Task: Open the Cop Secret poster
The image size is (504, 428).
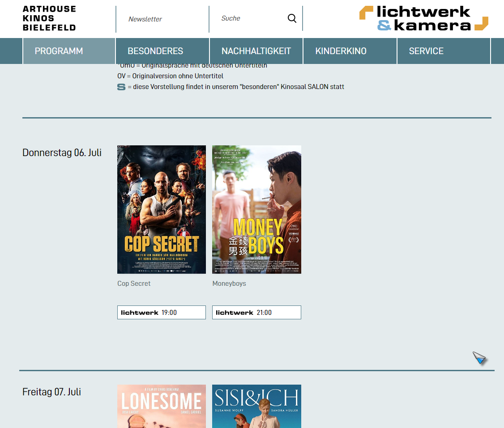Action: pyautogui.click(x=161, y=209)
